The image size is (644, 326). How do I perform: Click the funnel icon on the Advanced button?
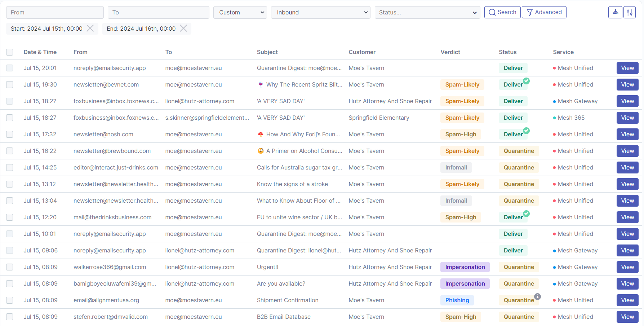click(x=529, y=12)
